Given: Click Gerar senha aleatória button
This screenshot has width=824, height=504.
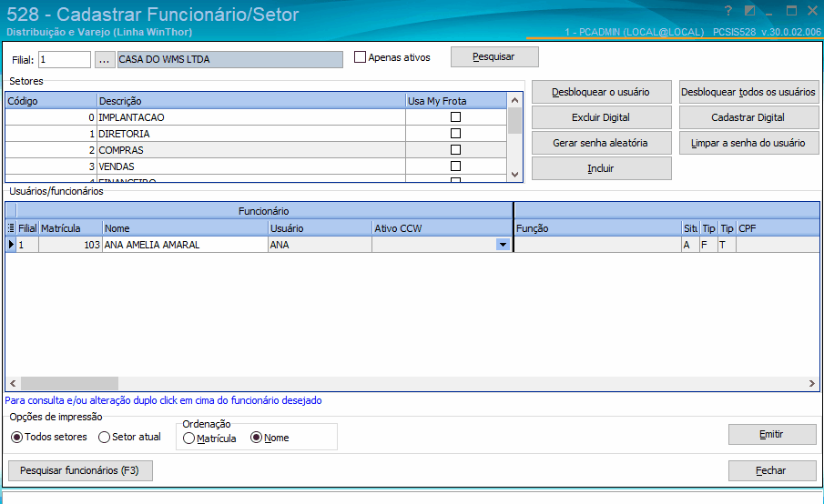Looking at the screenshot, I should pos(601,143).
